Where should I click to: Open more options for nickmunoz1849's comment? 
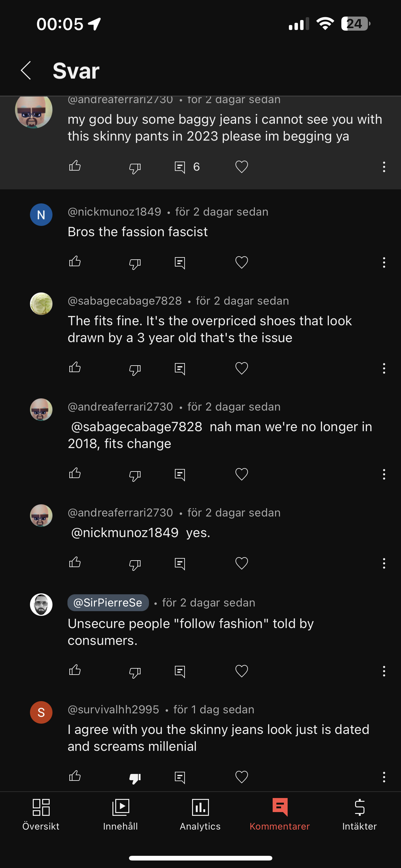[384, 262]
